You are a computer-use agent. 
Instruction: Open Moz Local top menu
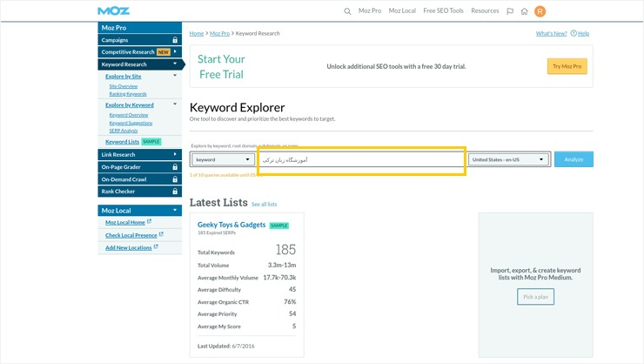402,10
